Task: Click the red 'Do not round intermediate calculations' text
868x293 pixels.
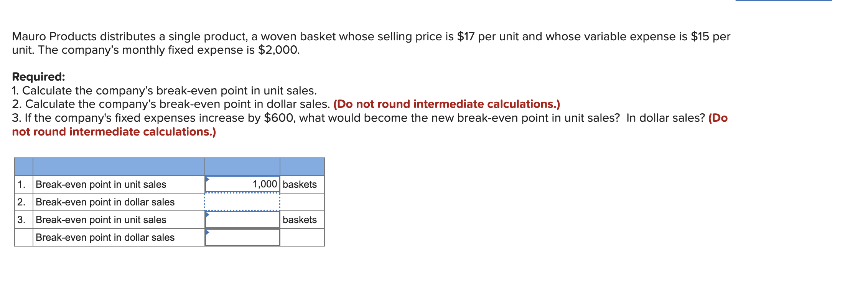Action: pyautogui.click(x=447, y=104)
